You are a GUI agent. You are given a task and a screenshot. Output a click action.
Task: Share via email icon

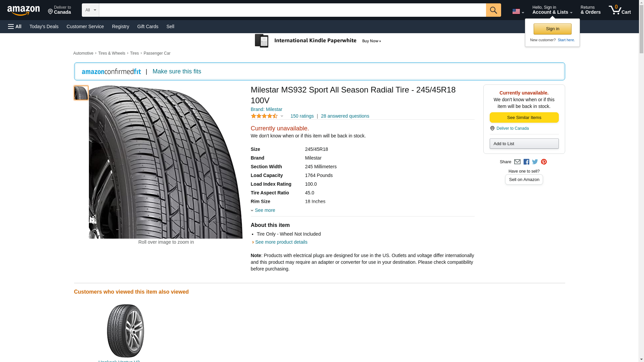coord(517,162)
